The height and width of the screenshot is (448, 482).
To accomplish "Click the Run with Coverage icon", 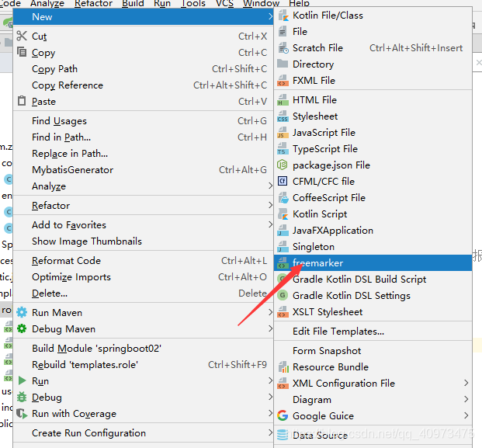I will 22,413.
